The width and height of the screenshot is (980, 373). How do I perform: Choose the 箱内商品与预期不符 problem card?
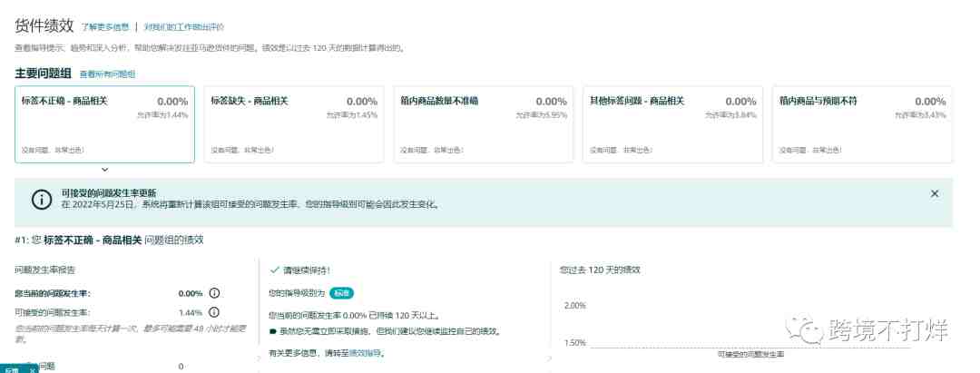(863, 124)
